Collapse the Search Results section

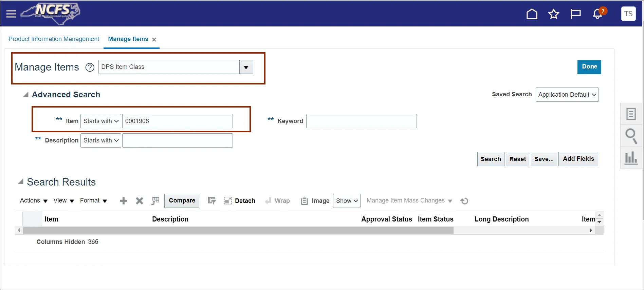point(21,182)
